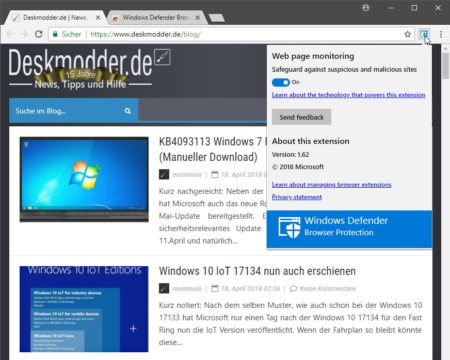The height and width of the screenshot is (360, 450).
Task: Open a new tab with the tab button
Action: [217, 18]
